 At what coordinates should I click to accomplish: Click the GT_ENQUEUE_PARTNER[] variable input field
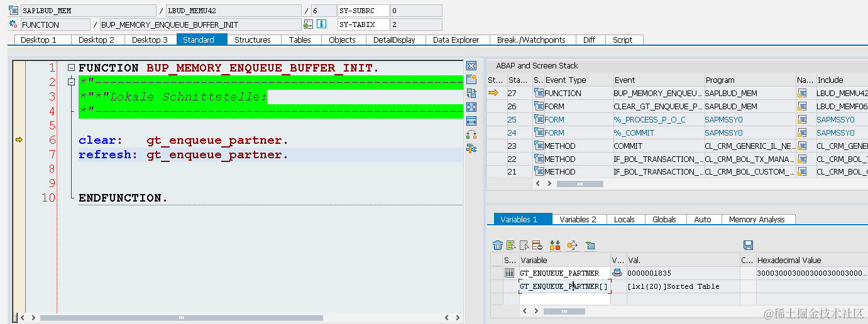[564, 286]
